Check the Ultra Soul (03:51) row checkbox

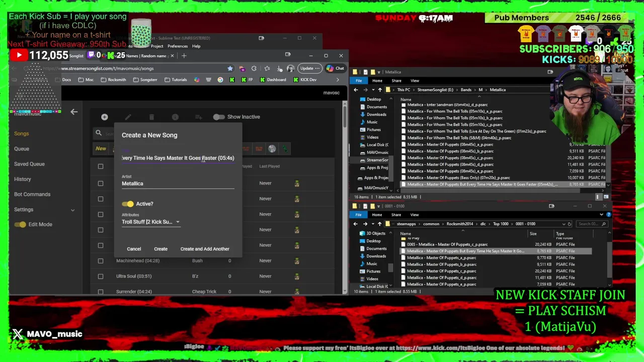(101, 277)
